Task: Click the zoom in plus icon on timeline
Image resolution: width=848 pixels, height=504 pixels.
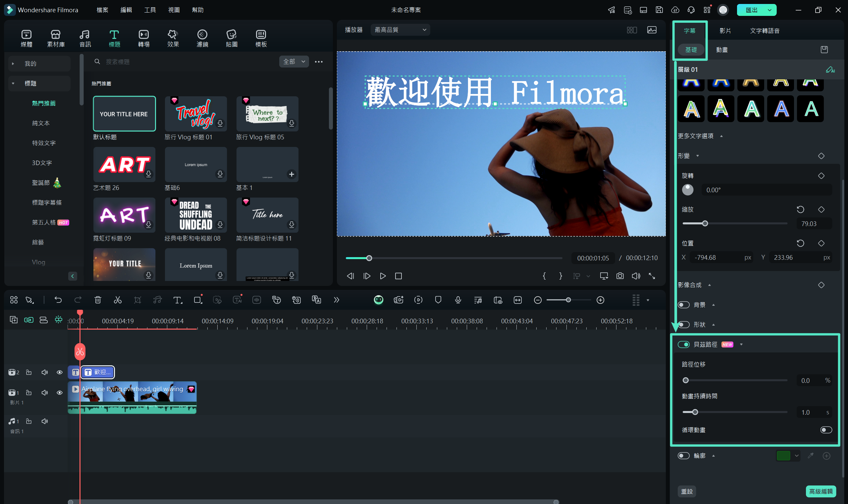Action: coord(601,300)
